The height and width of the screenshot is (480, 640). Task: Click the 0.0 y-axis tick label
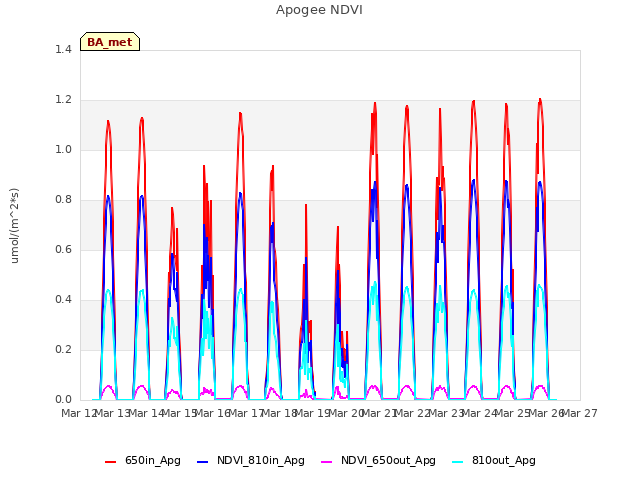63,400
